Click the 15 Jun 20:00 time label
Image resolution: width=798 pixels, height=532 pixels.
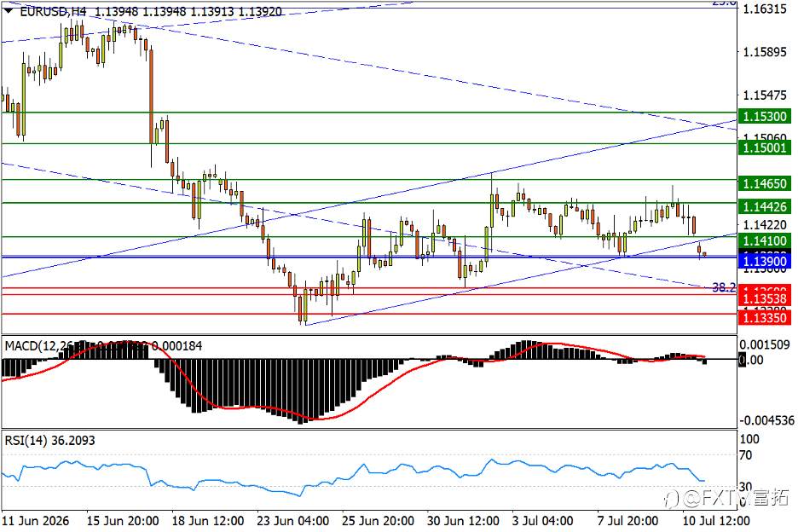click(x=123, y=521)
